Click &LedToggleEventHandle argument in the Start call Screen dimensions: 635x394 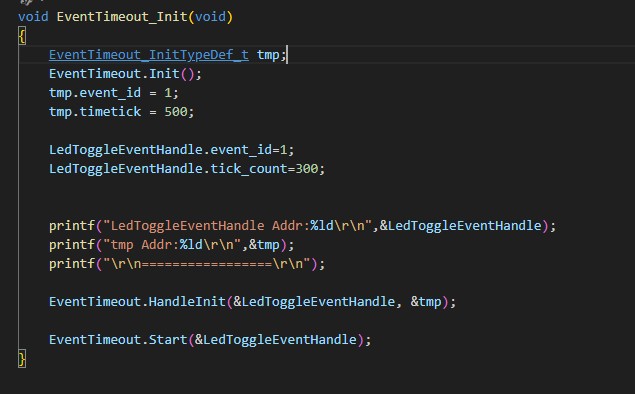pyautogui.click(x=276, y=339)
